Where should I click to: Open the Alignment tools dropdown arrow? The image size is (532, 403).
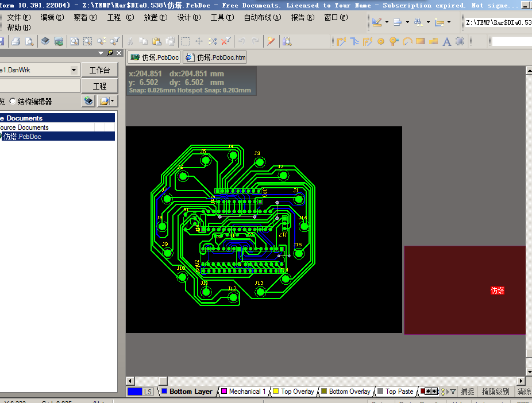pos(407,22)
